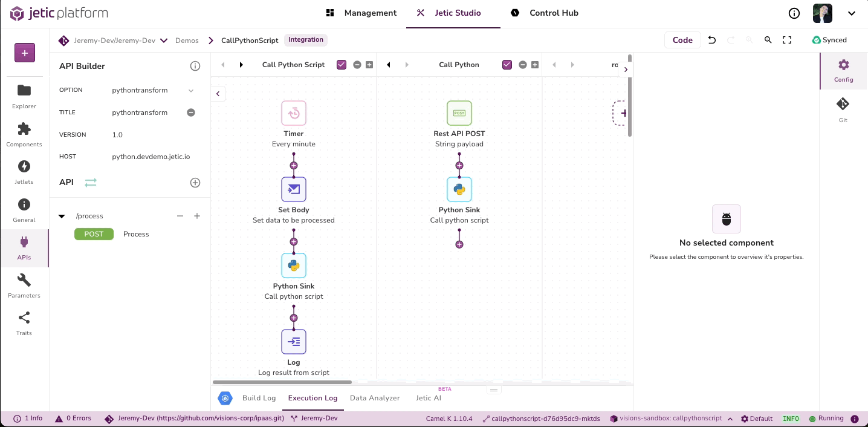Click the horizontal canvas scrollbar
The width and height of the screenshot is (868, 427).
click(282, 382)
